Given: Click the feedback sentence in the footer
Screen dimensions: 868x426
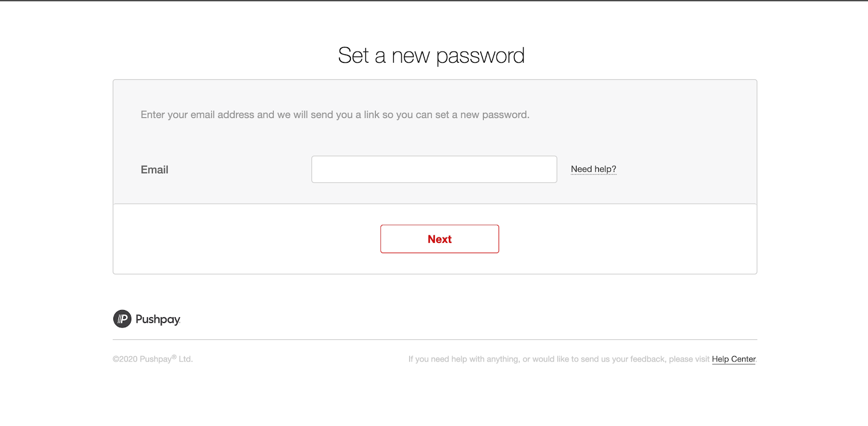Looking at the screenshot, I should pyautogui.click(x=559, y=359).
